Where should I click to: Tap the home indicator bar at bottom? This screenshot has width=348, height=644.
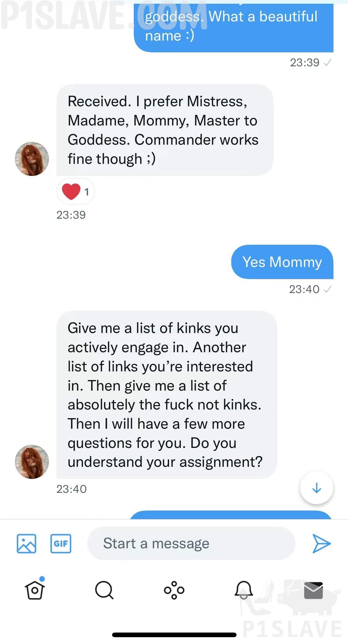[x=174, y=635]
